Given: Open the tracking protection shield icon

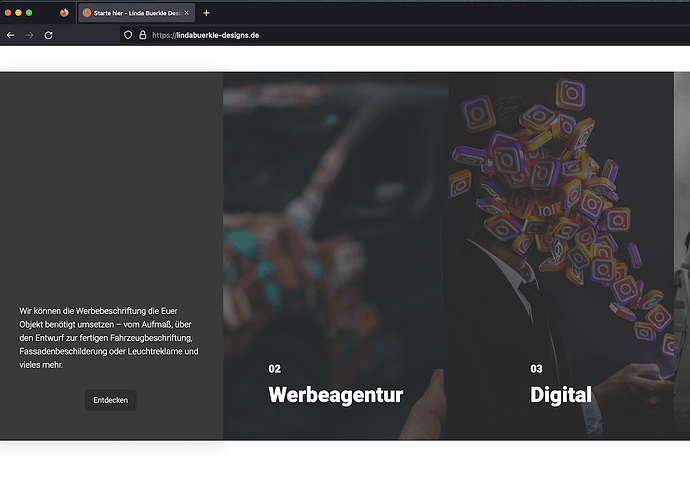Looking at the screenshot, I should (x=128, y=35).
